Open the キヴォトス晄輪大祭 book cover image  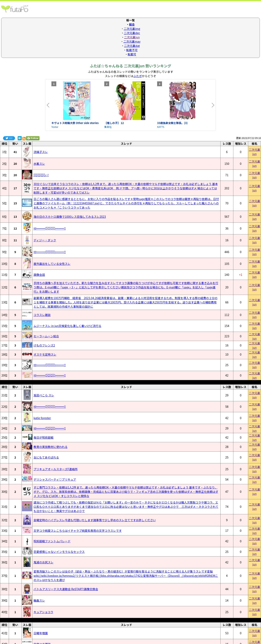(77, 100)
